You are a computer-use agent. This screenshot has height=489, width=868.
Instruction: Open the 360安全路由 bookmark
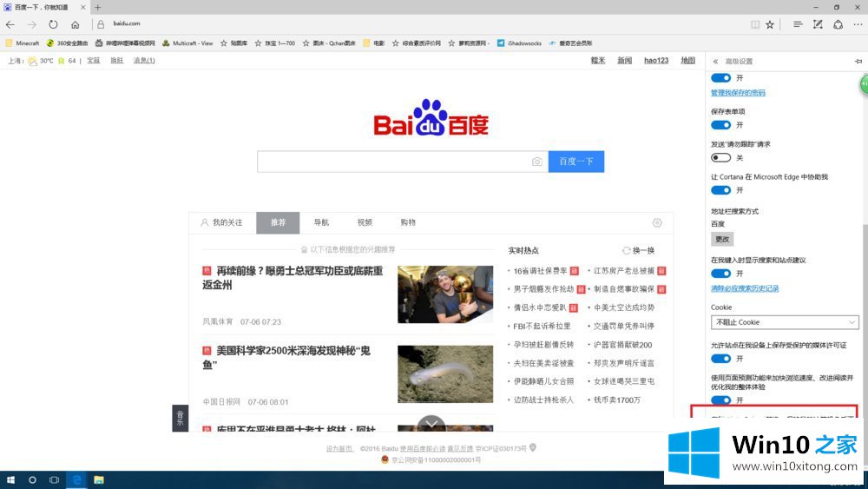point(67,43)
